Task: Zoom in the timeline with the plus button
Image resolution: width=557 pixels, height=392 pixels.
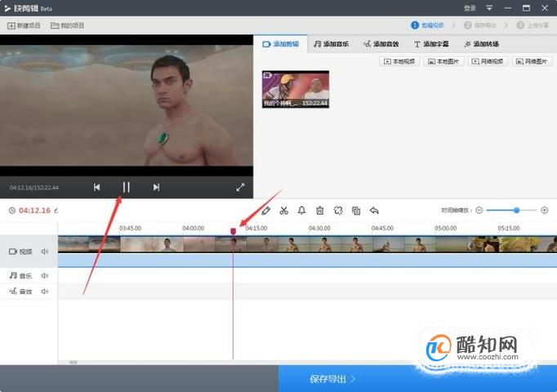Action: tap(544, 210)
